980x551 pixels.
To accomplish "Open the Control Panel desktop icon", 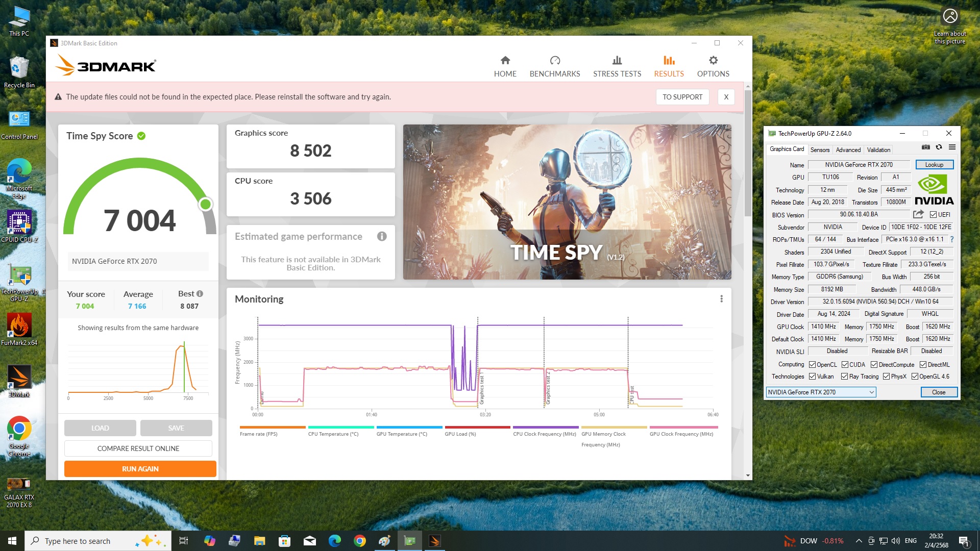I will (x=19, y=125).
